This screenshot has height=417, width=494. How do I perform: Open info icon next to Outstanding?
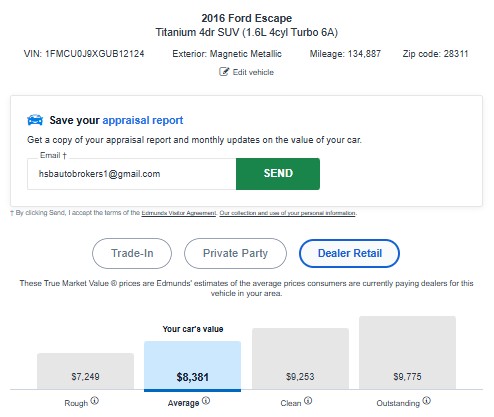pos(427,401)
